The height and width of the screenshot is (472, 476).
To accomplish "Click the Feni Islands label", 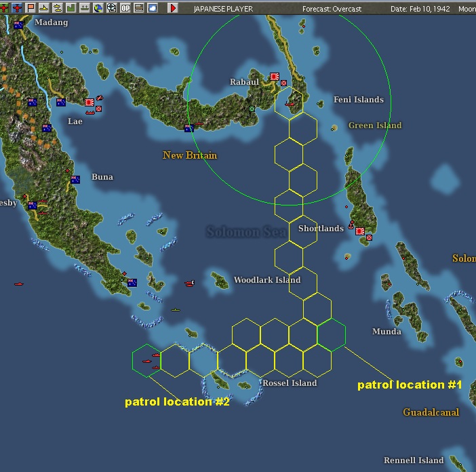I will coord(359,100).
